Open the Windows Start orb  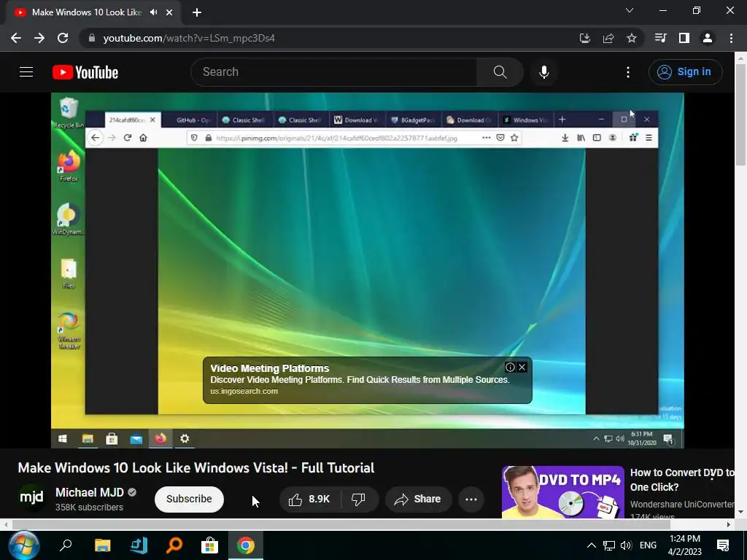[23, 545]
